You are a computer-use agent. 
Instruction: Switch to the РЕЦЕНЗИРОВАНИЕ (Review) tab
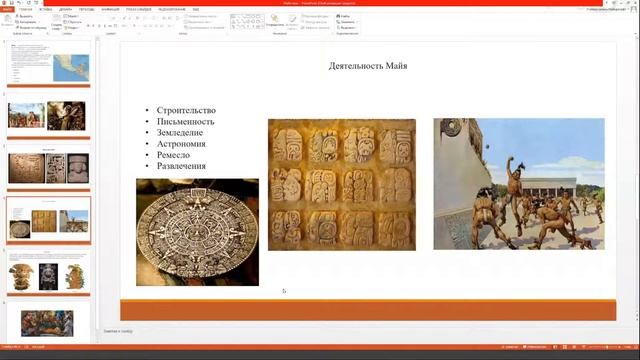click(x=172, y=9)
